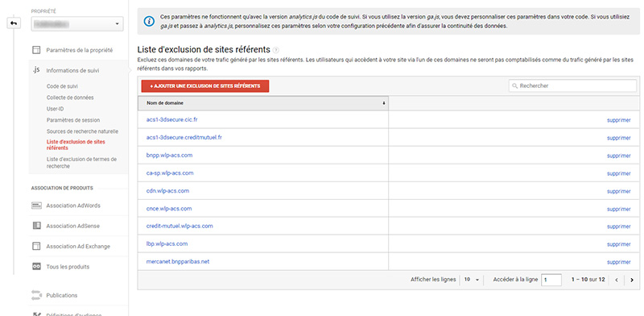Click Ajouter une exclusion de sites référents
The width and height of the screenshot is (644, 316).
205,86
